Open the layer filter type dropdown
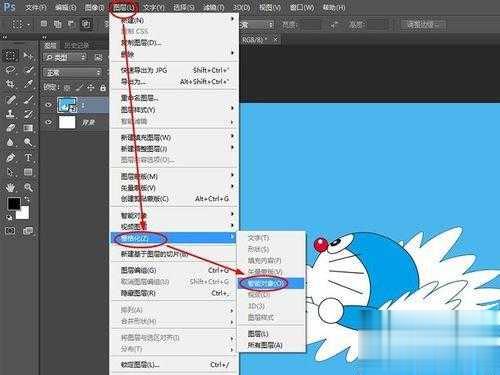 (65, 58)
